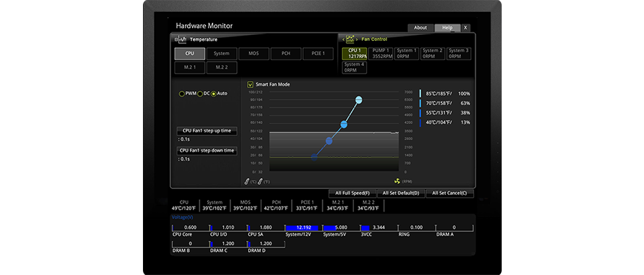Select the System 1 fan
Image resolution: width=644 pixels, height=275 pixels.
(x=407, y=54)
